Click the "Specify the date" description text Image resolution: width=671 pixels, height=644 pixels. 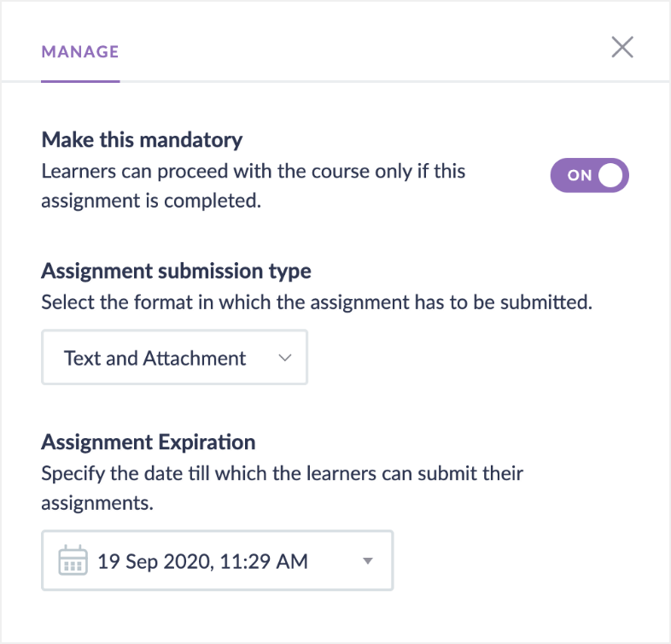pyautogui.click(x=282, y=472)
